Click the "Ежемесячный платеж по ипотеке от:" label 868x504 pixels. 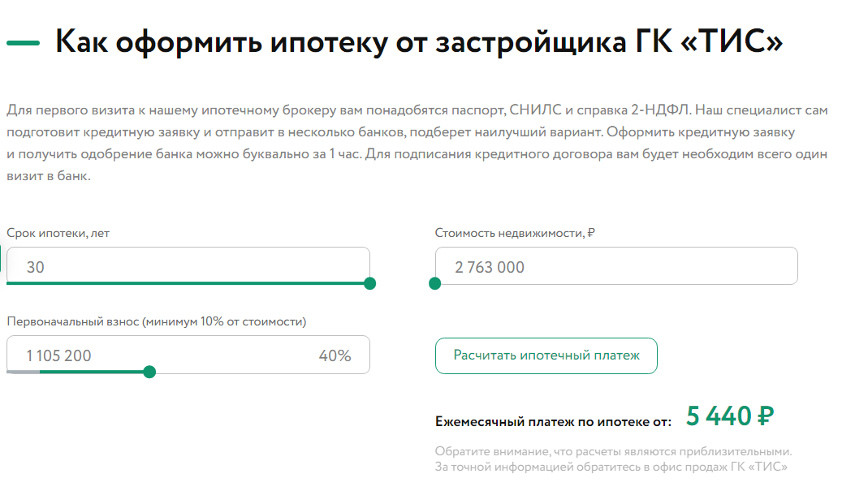tap(553, 422)
